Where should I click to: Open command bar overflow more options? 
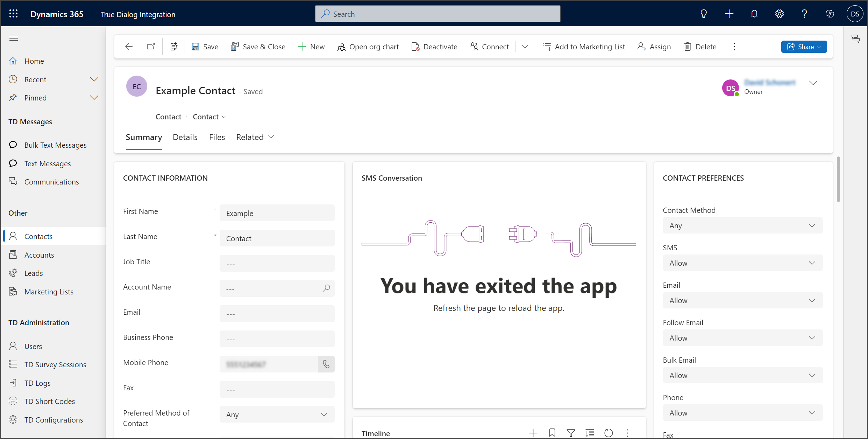(x=734, y=47)
